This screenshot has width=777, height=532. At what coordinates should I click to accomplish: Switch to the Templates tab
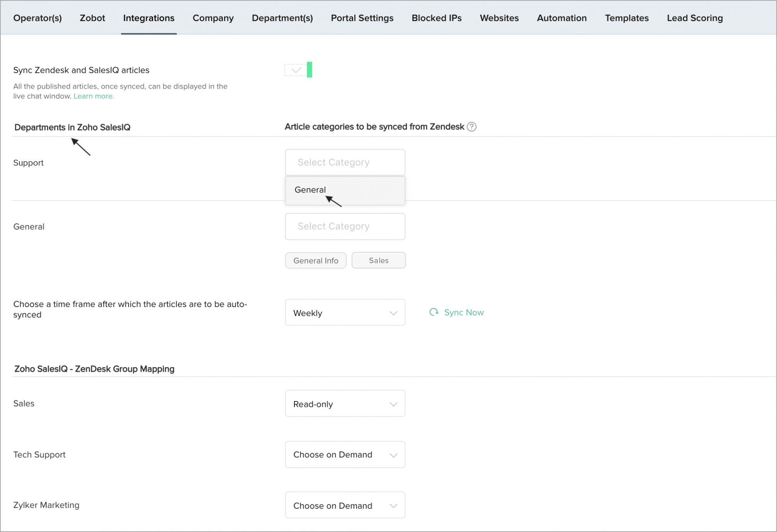(x=627, y=18)
